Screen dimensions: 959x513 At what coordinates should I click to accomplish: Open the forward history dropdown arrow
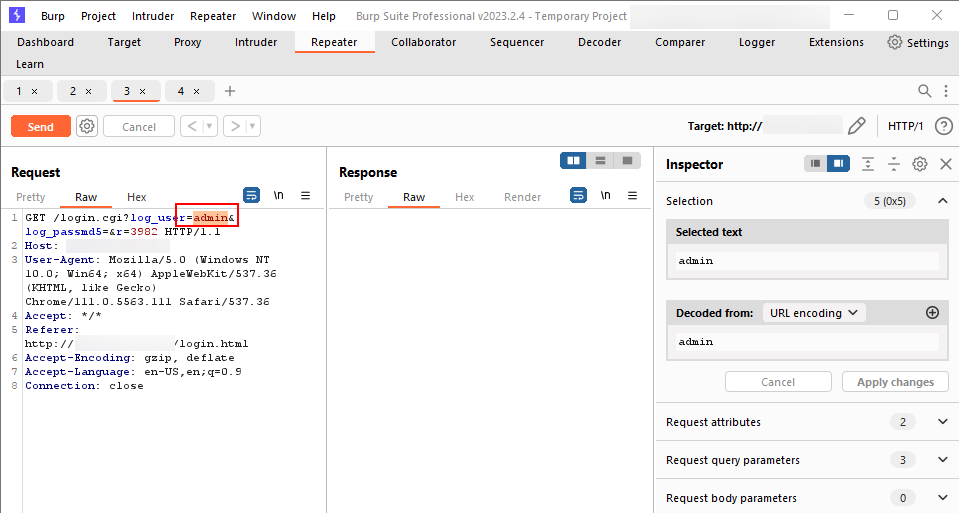252,126
